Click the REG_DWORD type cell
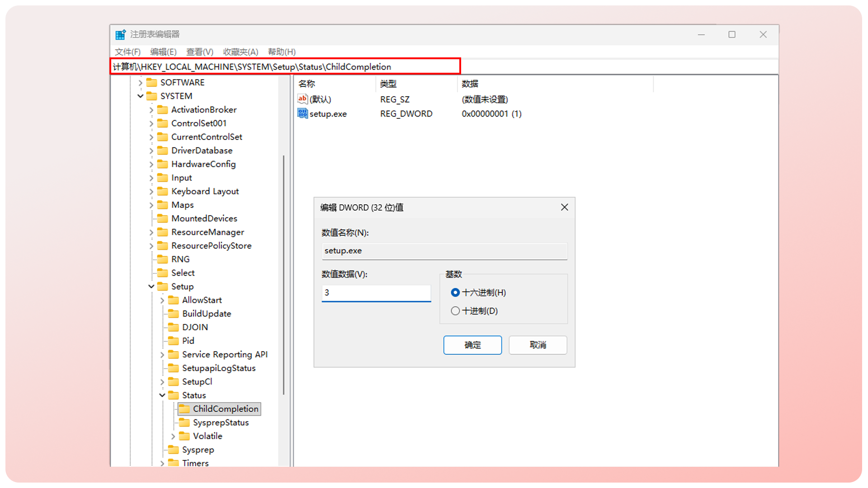The width and height of the screenshot is (868, 488). click(406, 114)
